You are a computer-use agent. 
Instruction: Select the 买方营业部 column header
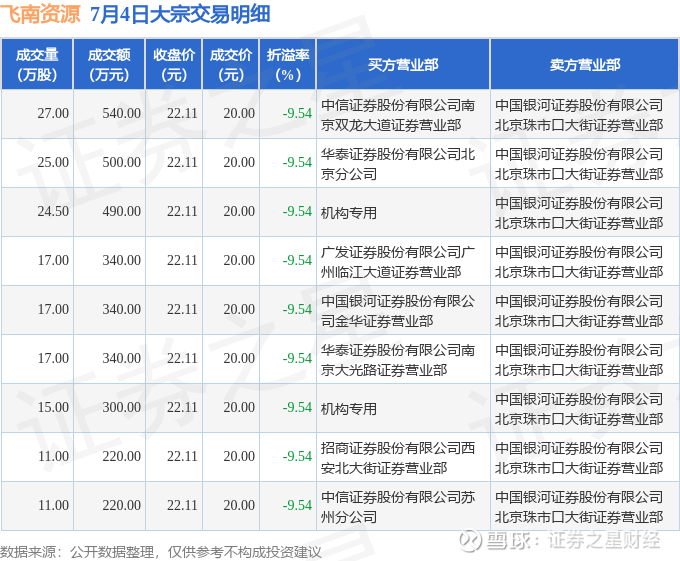pos(403,65)
